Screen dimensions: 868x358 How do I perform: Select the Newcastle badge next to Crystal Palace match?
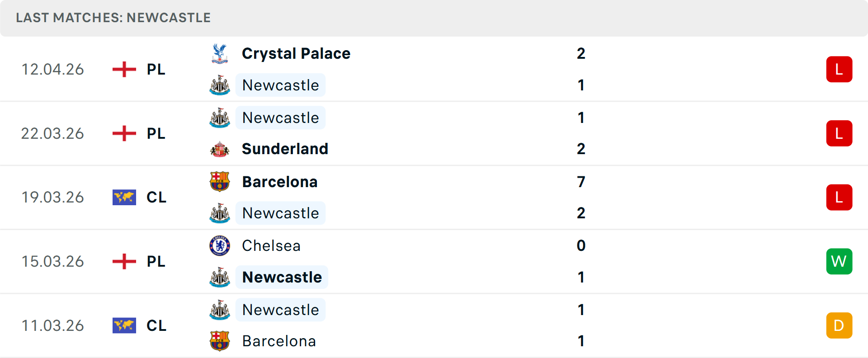(x=220, y=85)
